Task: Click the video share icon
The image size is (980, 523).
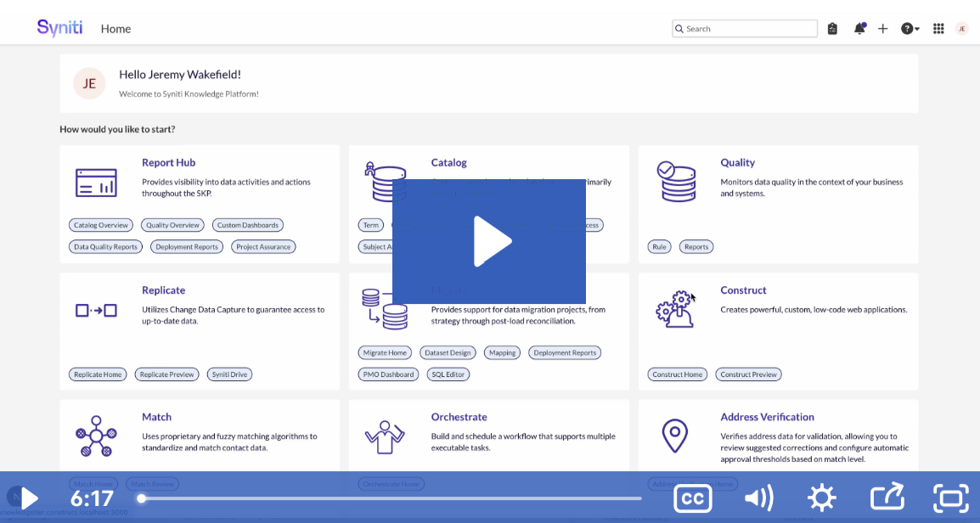Action: [887, 496]
